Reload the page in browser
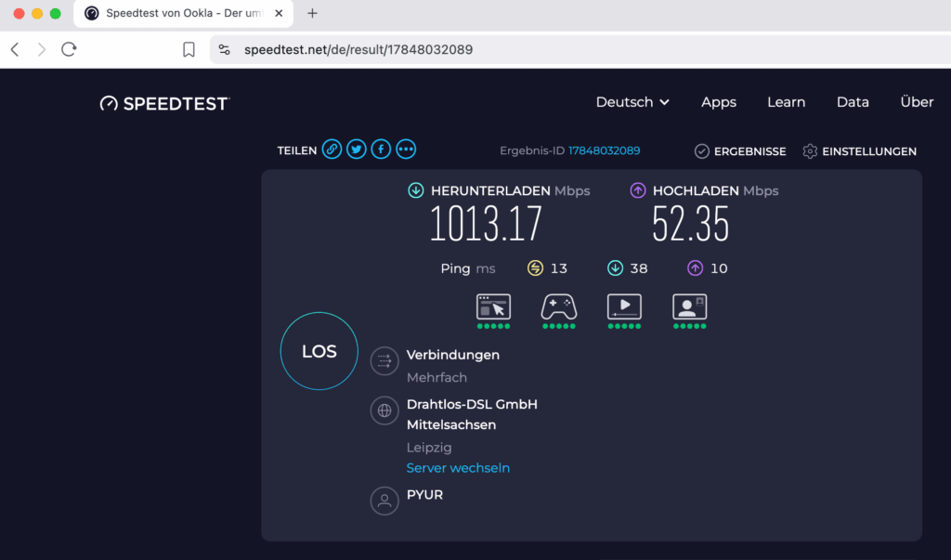Image resolution: width=951 pixels, height=560 pixels. [69, 49]
